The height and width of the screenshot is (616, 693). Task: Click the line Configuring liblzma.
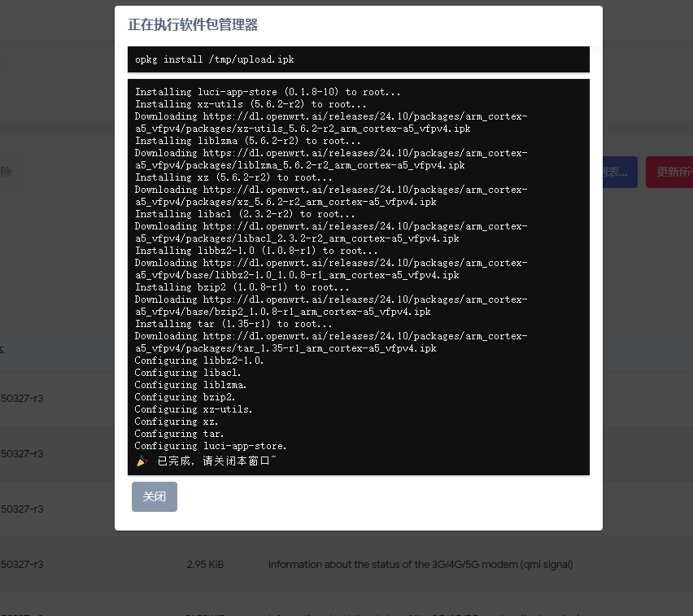point(190,385)
